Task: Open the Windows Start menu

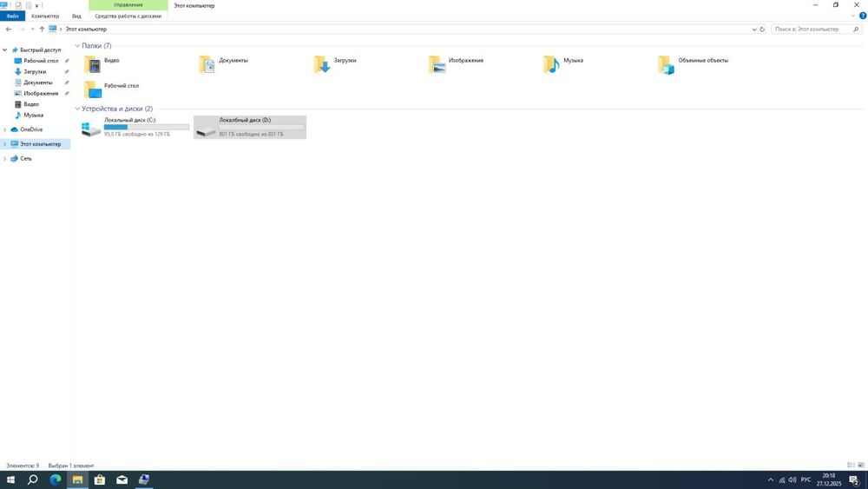Action: 10,479
